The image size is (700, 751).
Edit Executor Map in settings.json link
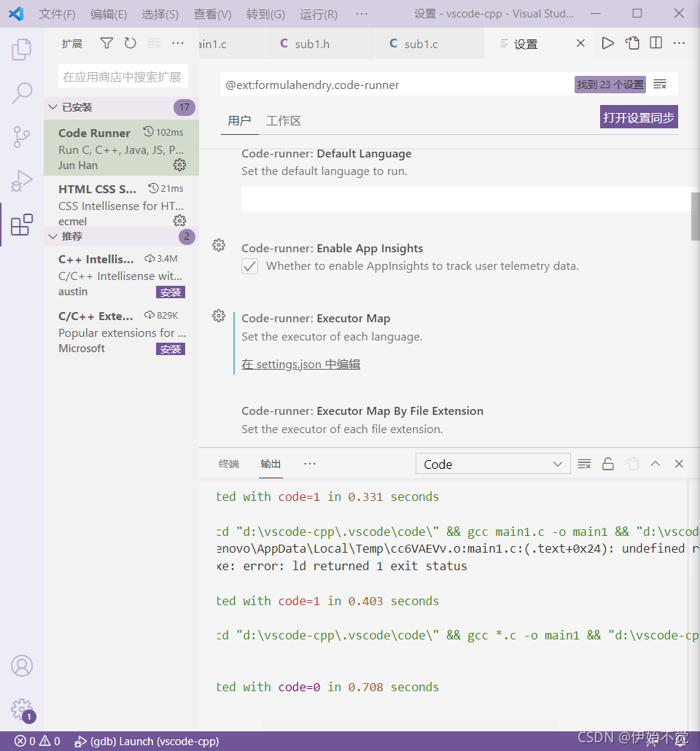(x=301, y=364)
